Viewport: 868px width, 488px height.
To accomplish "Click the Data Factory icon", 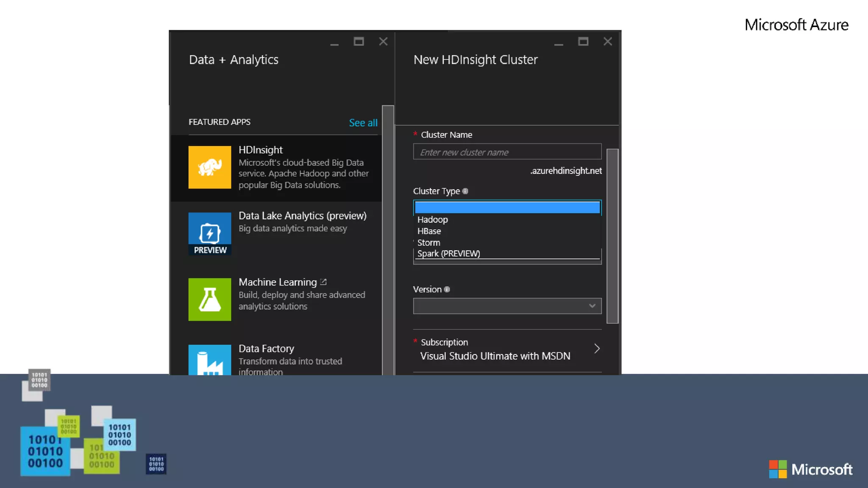I will pos(210,360).
